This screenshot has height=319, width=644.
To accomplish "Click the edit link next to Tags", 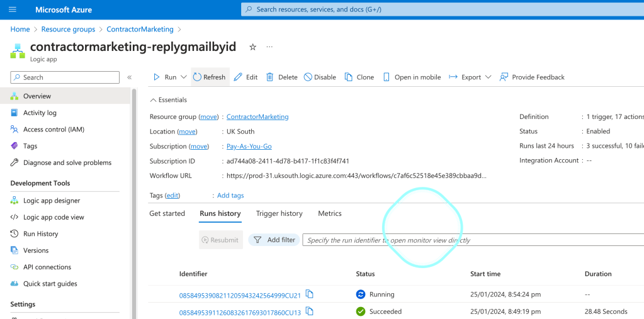I will pos(172,196).
